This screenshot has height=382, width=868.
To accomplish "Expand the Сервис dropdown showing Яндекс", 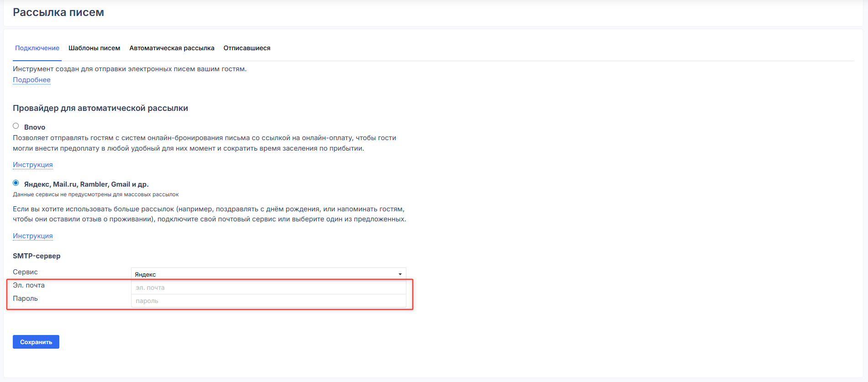I will 268,274.
